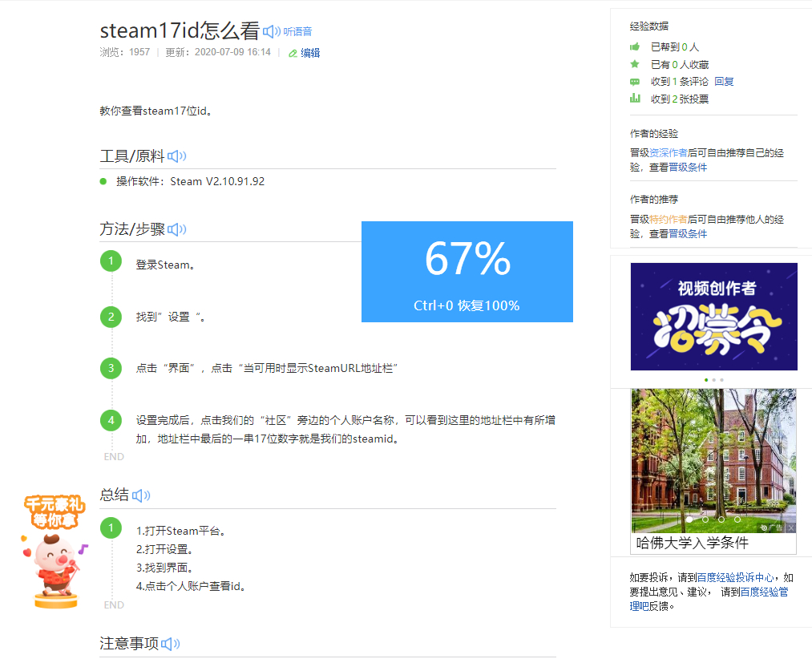This screenshot has width=812, height=659.
Task: Open the 编辑 pencil edit link
Action: click(305, 53)
